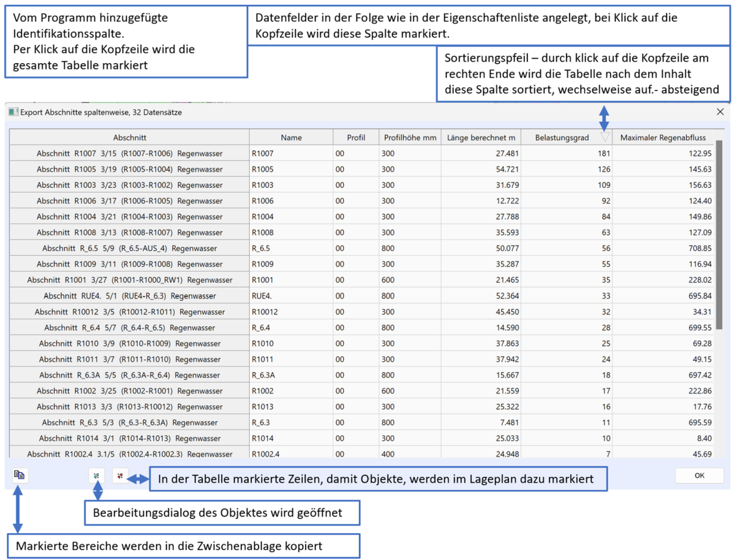This screenshot has width=735, height=560.
Task: Click the Maximaler Regenabfluss column header
Action: coord(665,137)
